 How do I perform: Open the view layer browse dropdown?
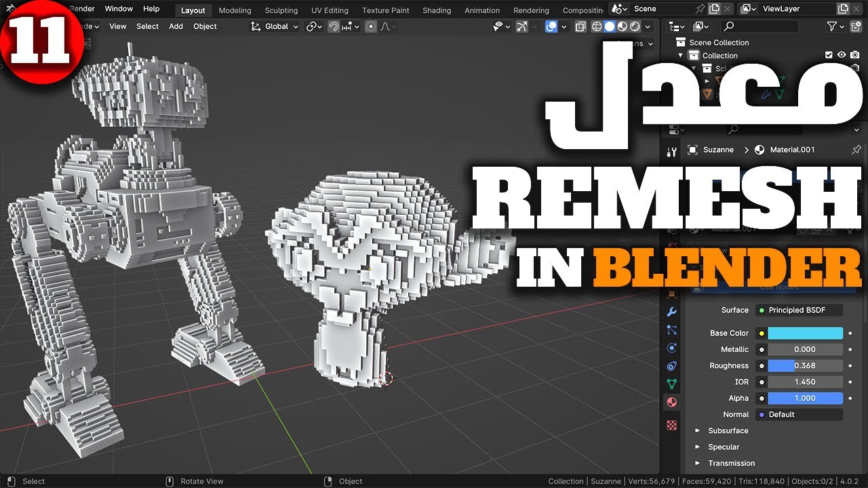point(748,9)
